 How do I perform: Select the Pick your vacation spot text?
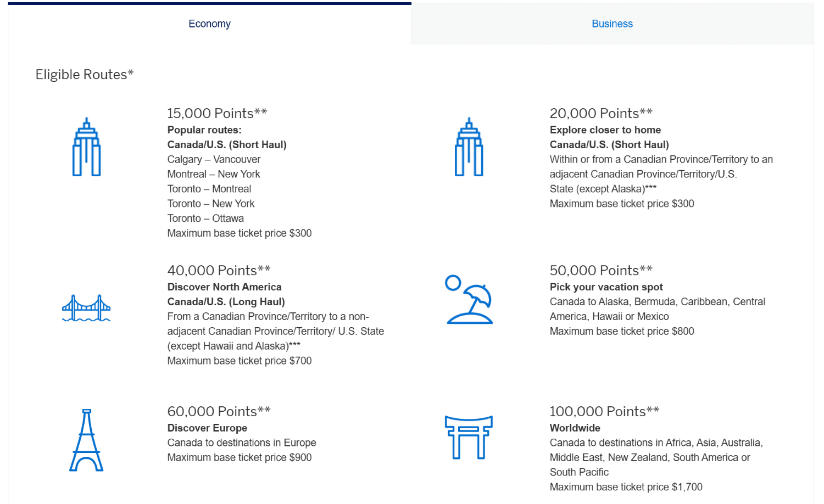point(606,287)
